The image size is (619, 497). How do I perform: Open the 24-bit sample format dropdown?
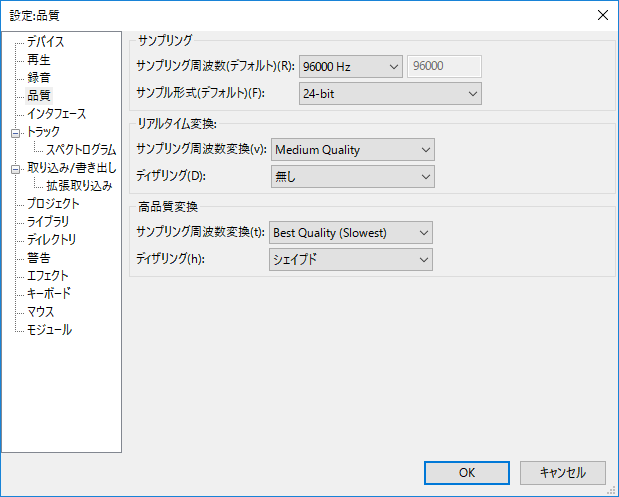(390, 94)
